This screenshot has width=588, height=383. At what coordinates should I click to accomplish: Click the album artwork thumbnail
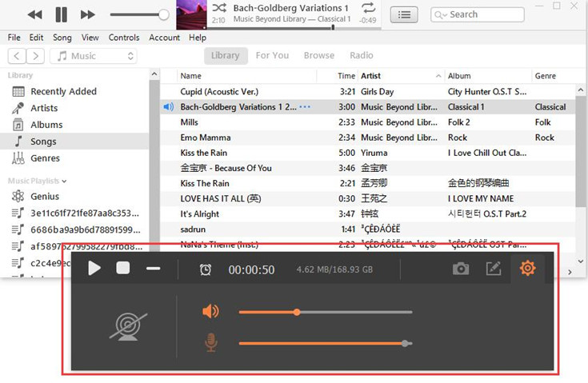[x=191, y=14]
